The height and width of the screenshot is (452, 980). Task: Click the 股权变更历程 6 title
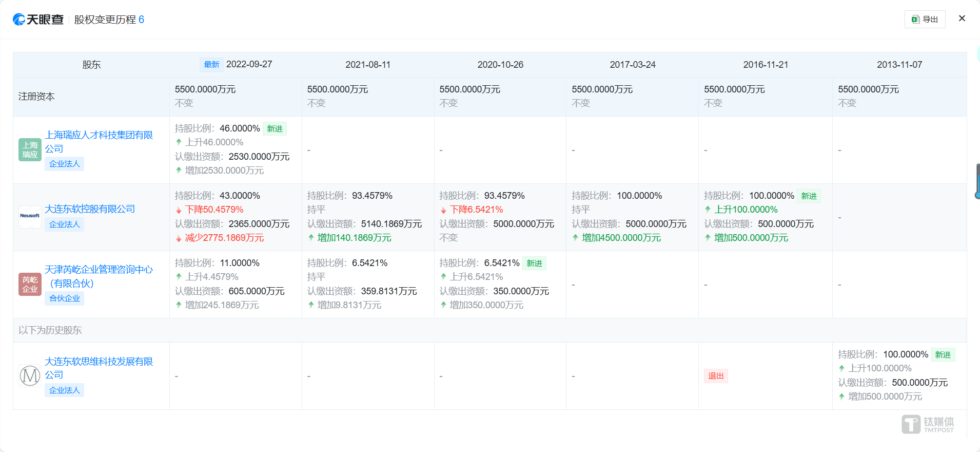109,20
